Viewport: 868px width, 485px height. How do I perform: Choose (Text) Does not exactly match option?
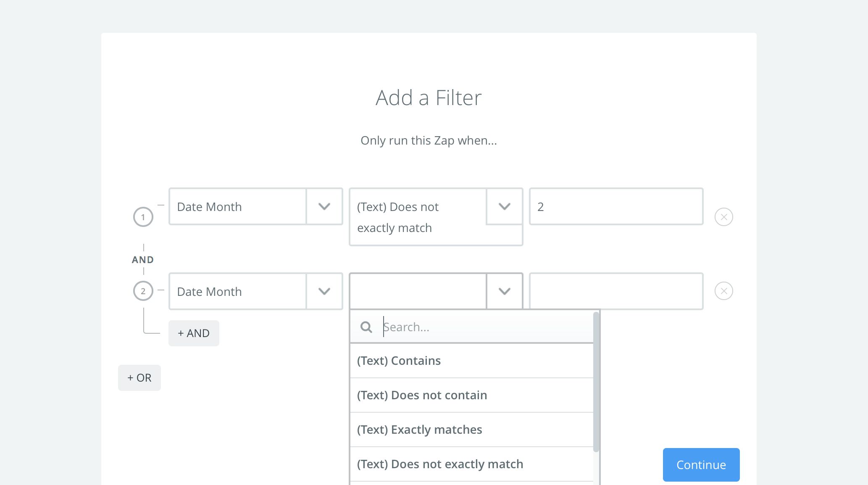click(x=471, y=464)
